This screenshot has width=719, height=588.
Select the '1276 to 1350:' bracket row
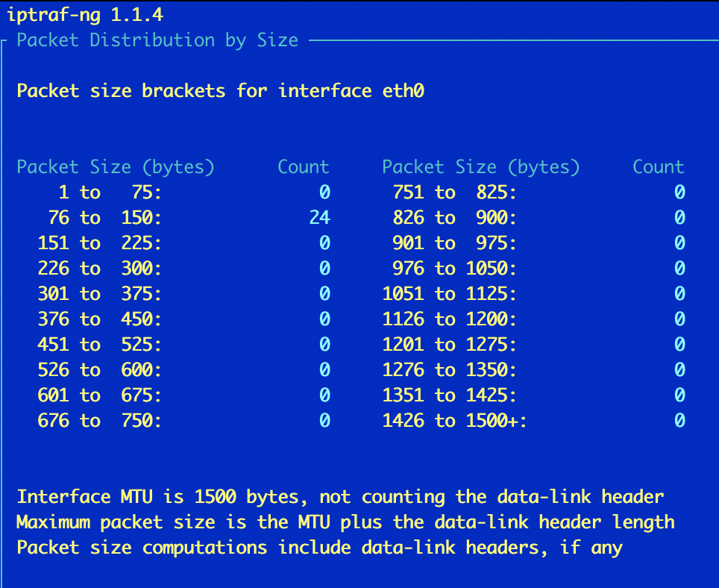pyautogui.click(x=534, y=369)
